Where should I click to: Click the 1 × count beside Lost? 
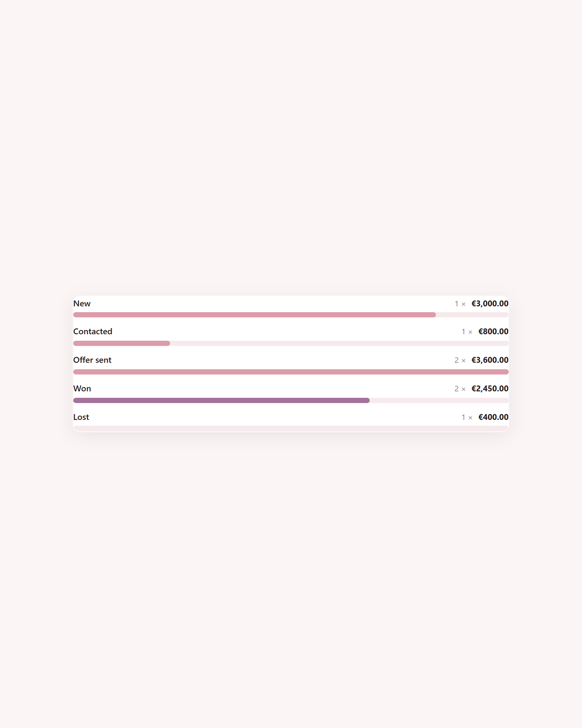(x=467, y=417)
